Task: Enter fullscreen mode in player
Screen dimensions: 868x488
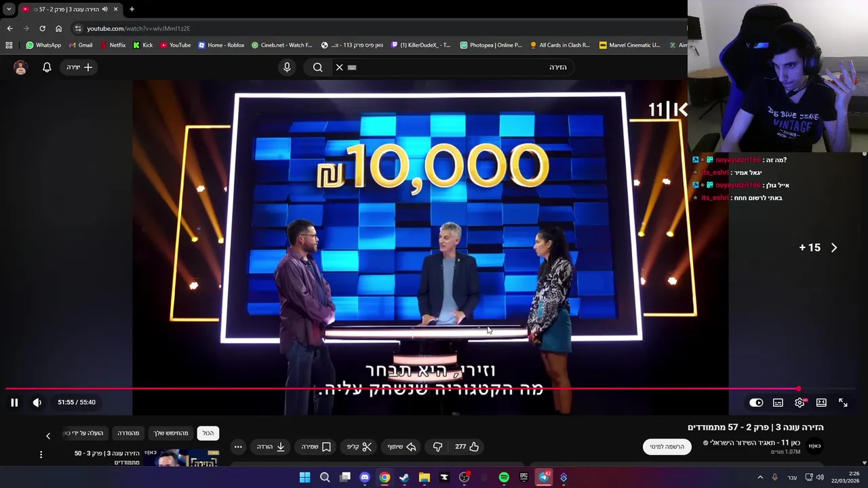Action: [x=843, y=403]
